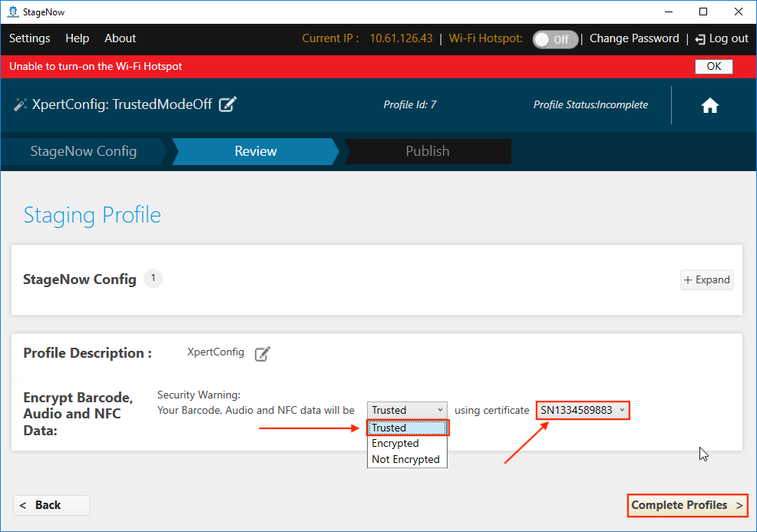Pick Not Encrypted from the list

coord(405,460)
